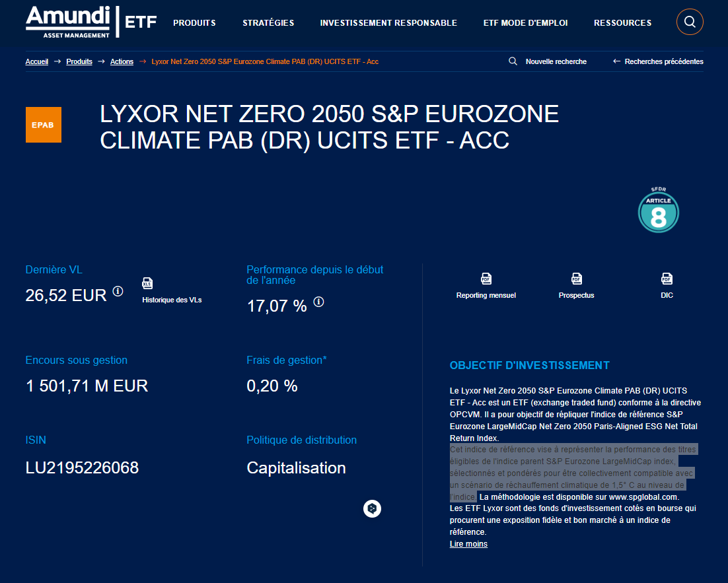Screen dimensions: 728x583
Task: Open the PRODUITS navigation menu
Action: [x=194, y=22]
